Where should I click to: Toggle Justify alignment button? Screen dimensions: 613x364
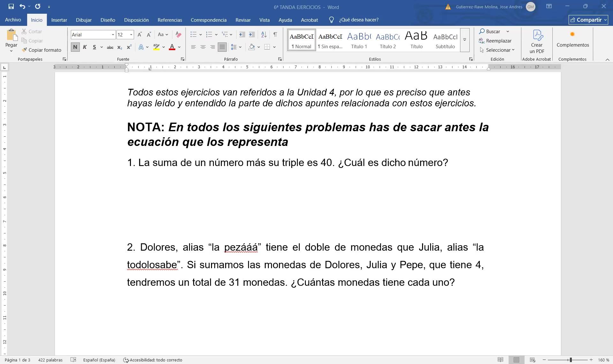click(x=222, y=47)
